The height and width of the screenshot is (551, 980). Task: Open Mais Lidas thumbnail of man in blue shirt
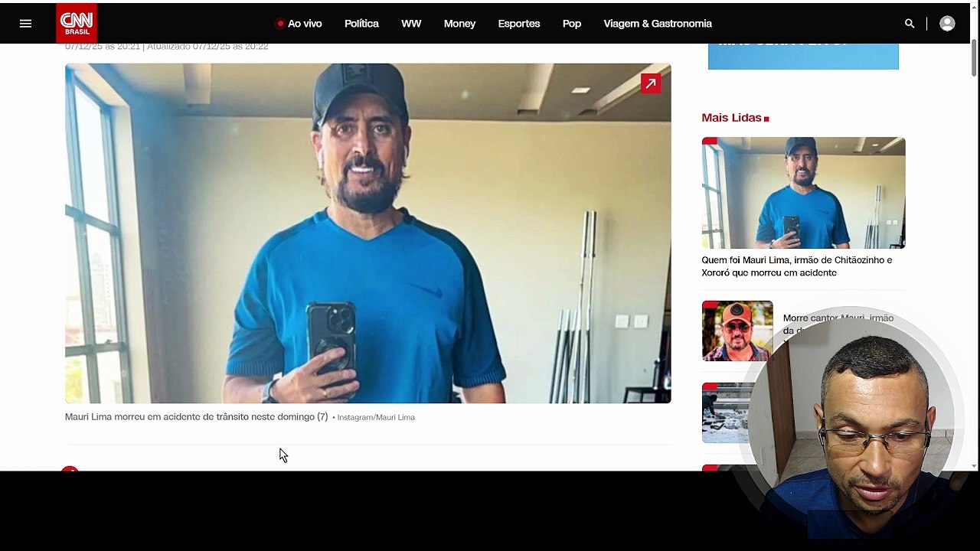pos(803,193)
